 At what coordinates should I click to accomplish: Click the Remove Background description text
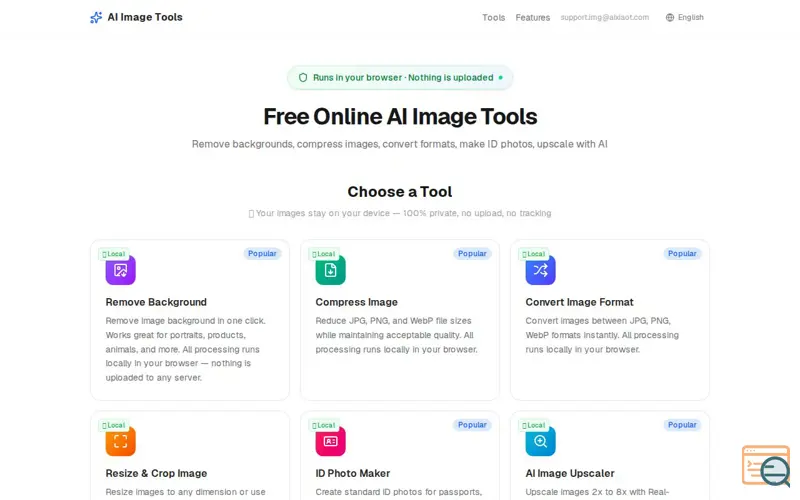tap(186, 349)
